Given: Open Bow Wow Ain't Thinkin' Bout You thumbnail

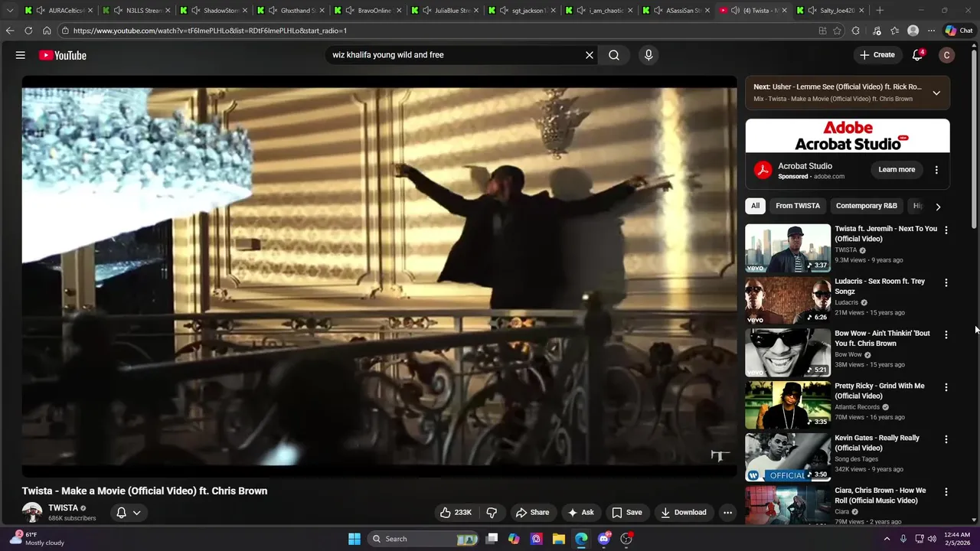Looking at the screenshot, I should coord(788,353).
